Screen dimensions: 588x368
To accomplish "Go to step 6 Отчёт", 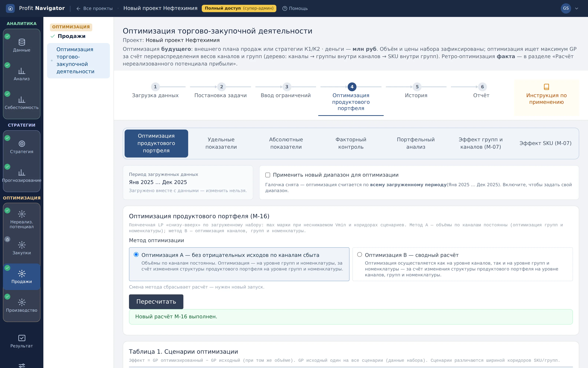I will pyautogui.click(x=481, y=91).
